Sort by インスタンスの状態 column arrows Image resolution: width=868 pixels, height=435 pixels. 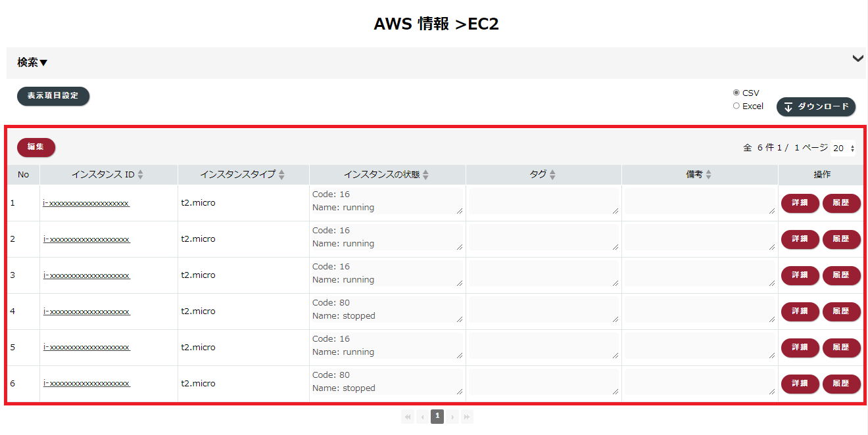point(425,175)
